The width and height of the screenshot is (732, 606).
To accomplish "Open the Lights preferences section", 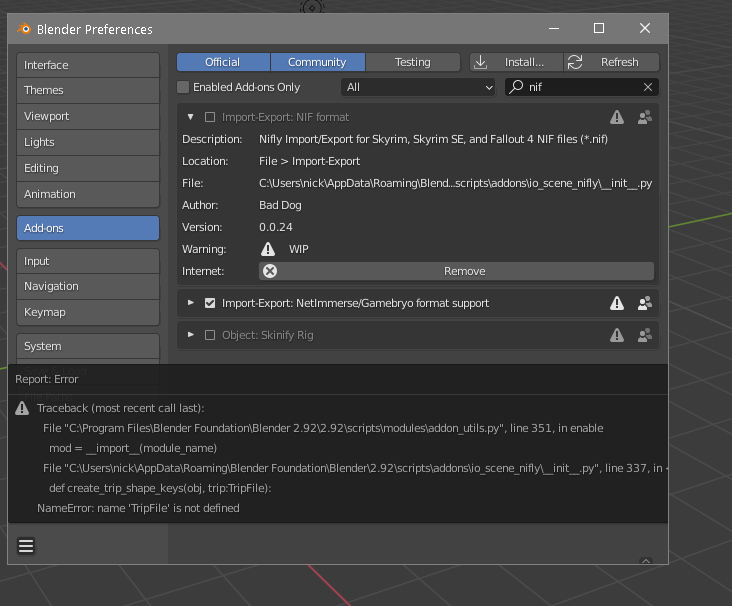I will [88, 142].
